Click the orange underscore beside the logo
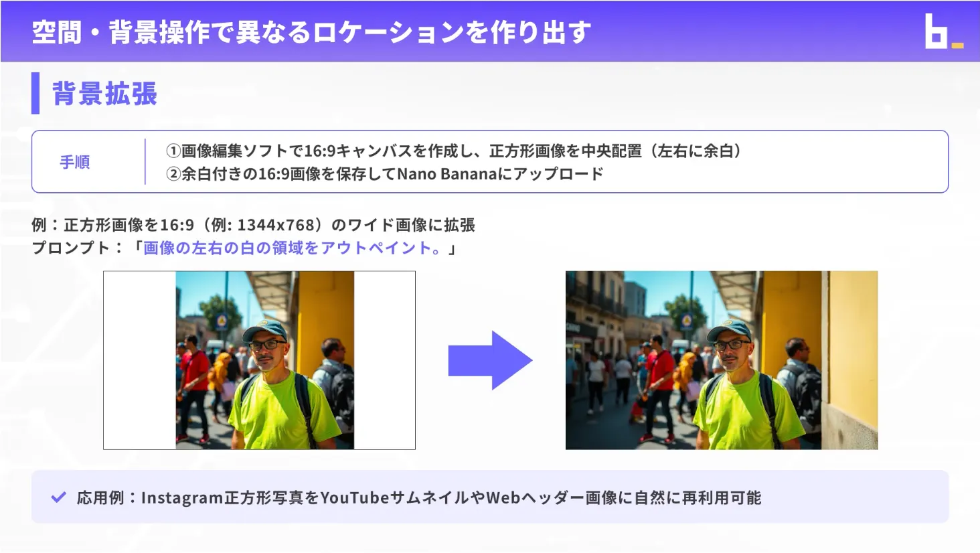This screenshot has height=553, width=980. tap(957, 46)
